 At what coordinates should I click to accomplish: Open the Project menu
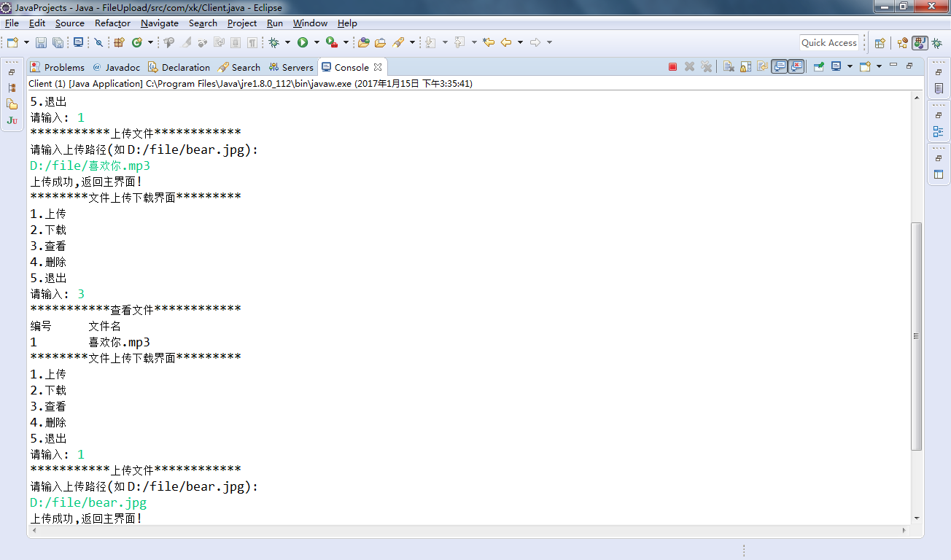tap(242, 23)
